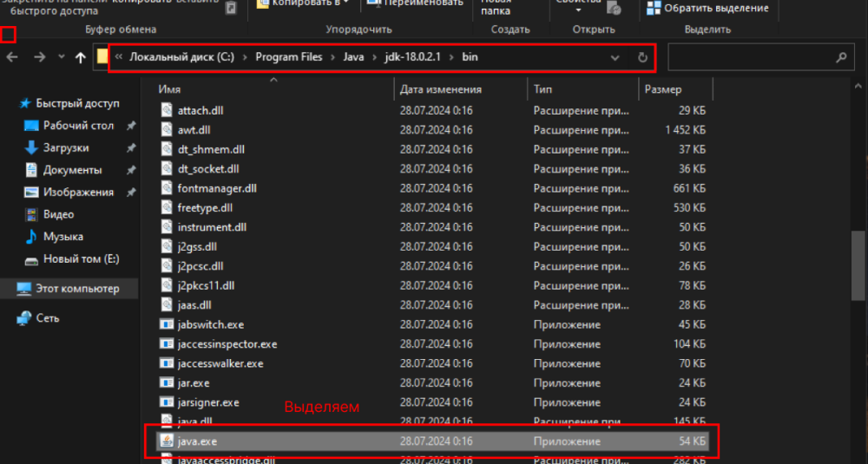Sort by Размер column header
Viewport: 868px width, 464px height.
663,89
